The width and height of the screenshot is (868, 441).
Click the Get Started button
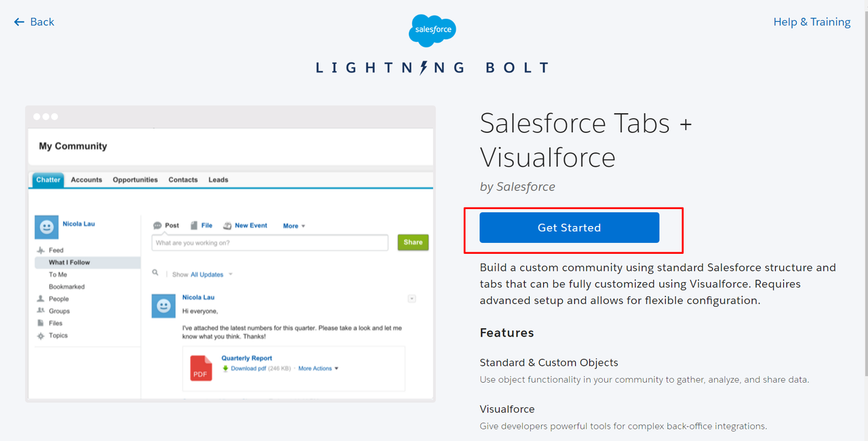(x=569, y=227)
